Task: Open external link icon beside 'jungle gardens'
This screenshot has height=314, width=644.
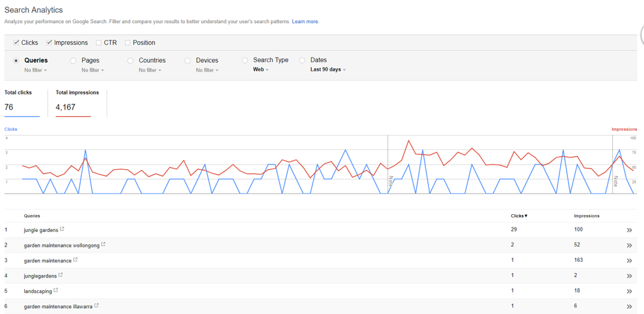Action: click(x=62, y=229)
